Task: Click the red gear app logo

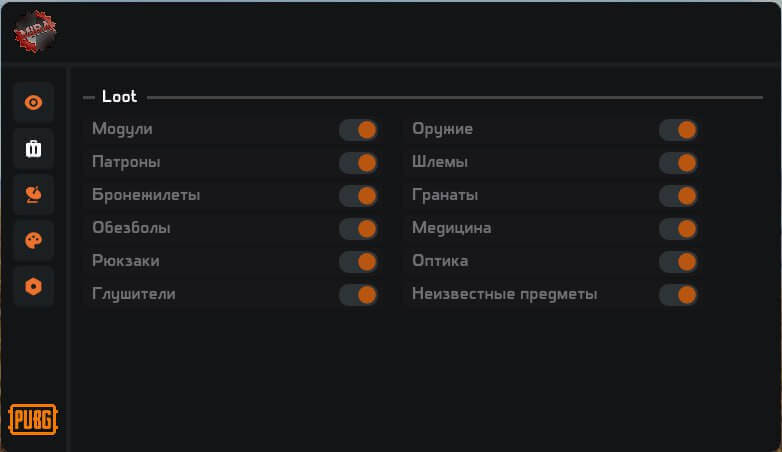Action: pyautogui.click(x=35, y=31)
